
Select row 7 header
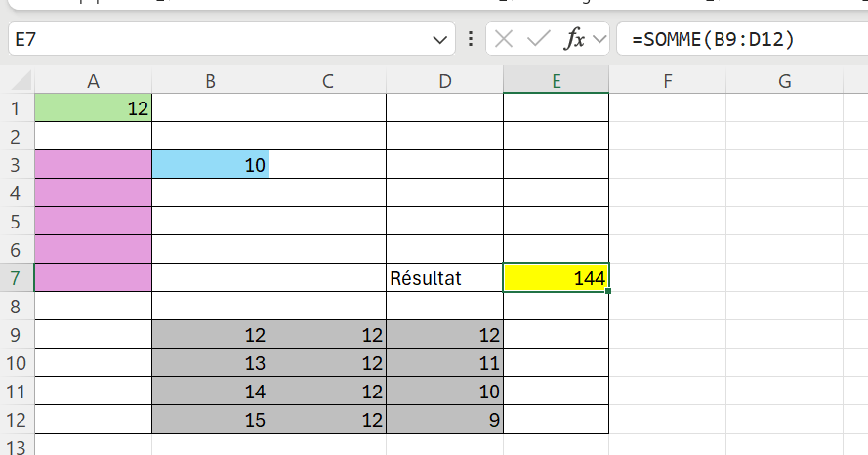pos(17,277)
